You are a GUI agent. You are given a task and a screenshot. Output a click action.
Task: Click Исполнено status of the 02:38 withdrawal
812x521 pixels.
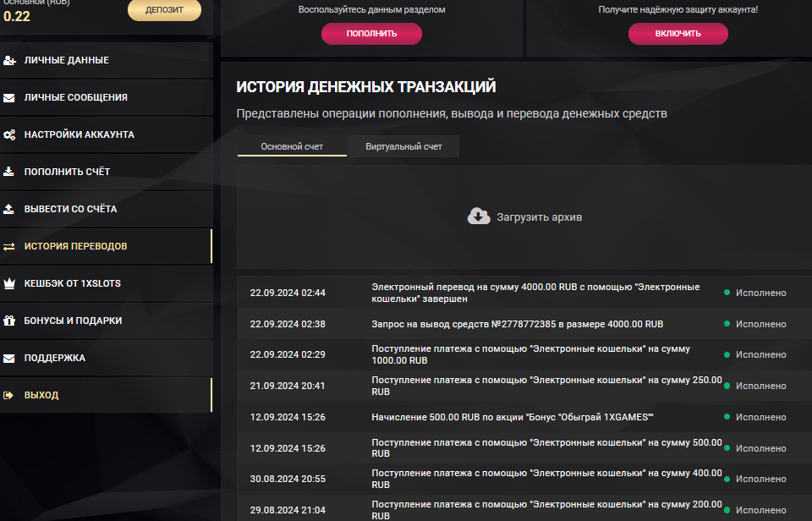pyautogui.click(x=760, y=324)
